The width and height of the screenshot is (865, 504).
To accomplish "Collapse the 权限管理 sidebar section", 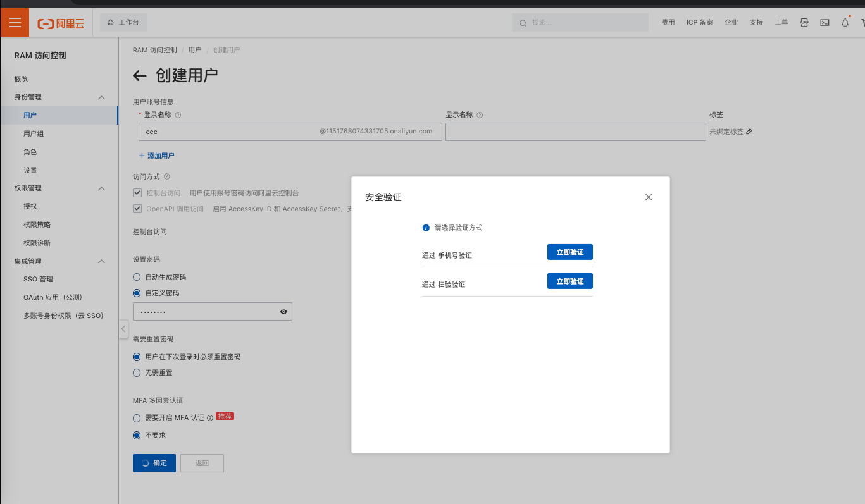I will (x=101, y=188).
